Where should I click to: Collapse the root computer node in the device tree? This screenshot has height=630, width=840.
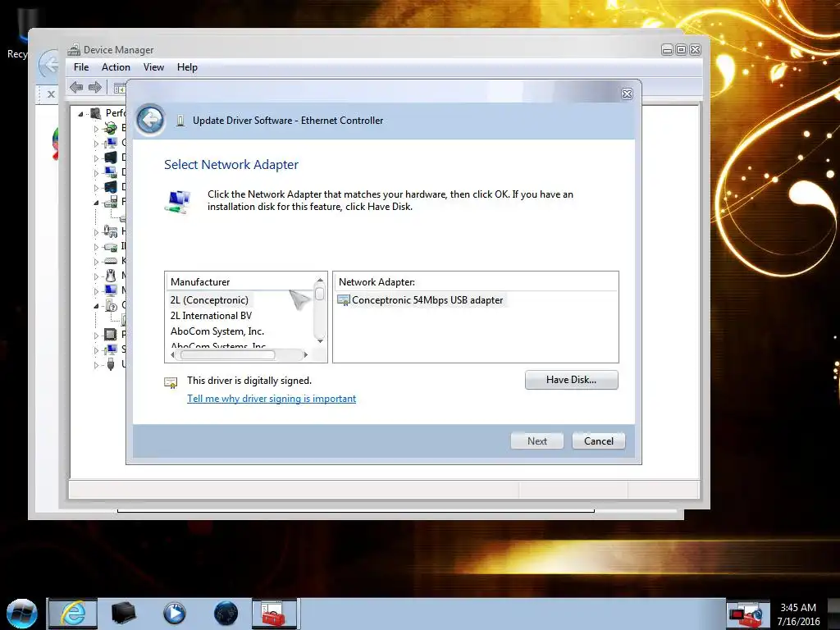[81, 113]
